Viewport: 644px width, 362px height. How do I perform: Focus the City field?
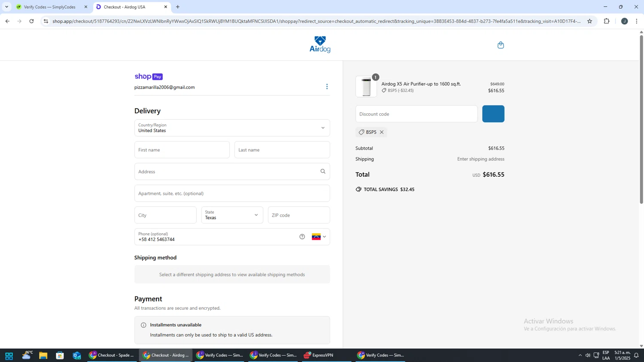coord(165,215)
